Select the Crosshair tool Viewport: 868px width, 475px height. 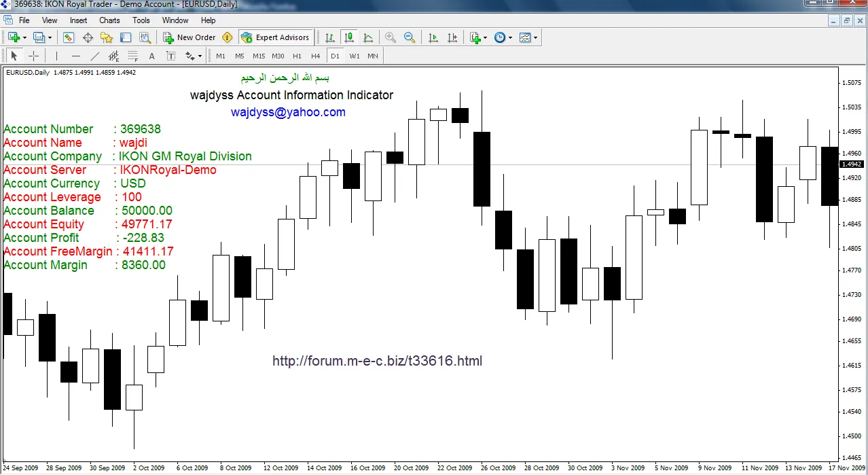click(x=33, y=56)
